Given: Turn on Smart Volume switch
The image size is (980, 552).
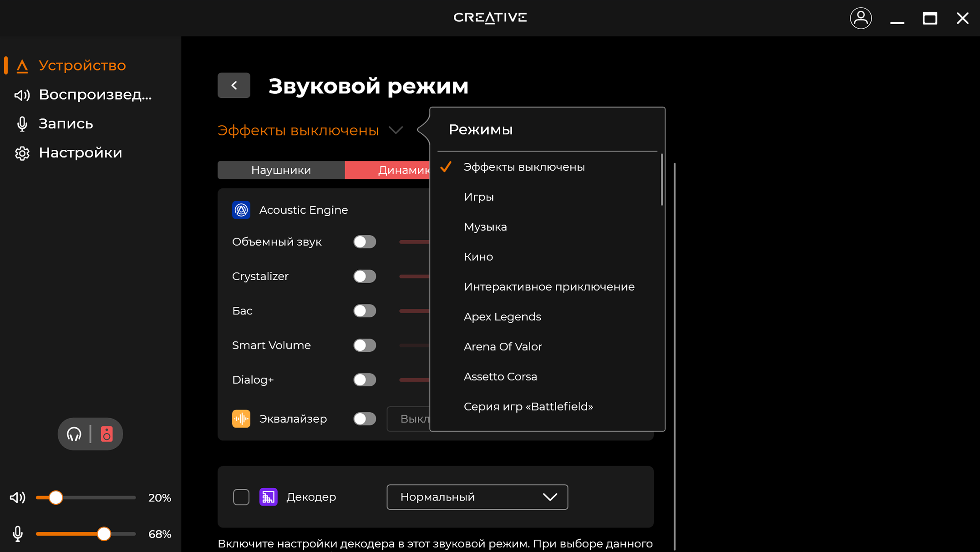Looking at the screenshot, I should tap(365, 345).
